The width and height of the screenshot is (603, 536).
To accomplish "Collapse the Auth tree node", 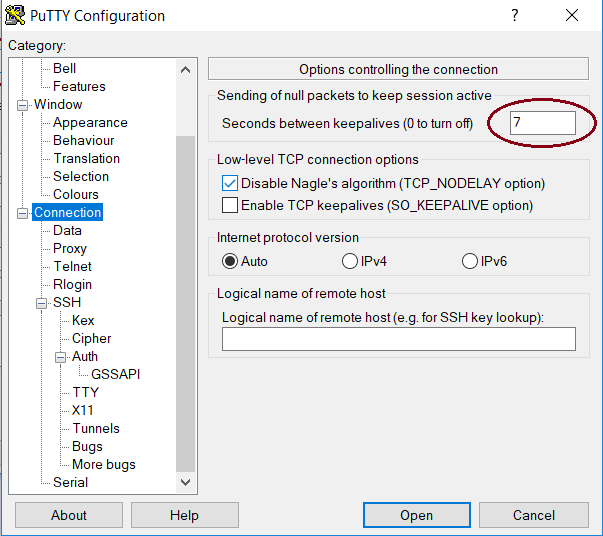I will [60, 357].
